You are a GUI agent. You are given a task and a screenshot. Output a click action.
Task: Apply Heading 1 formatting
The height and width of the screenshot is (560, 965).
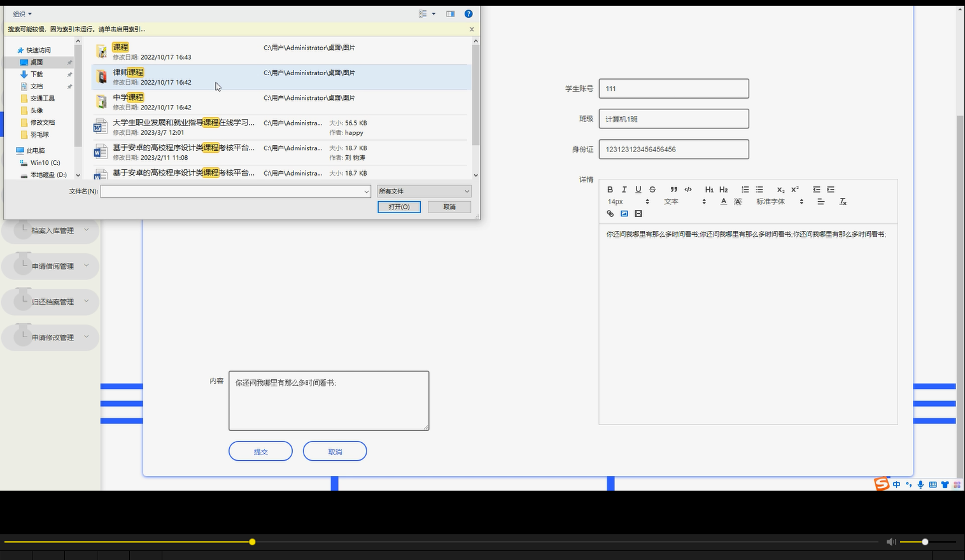click(708, 189)
